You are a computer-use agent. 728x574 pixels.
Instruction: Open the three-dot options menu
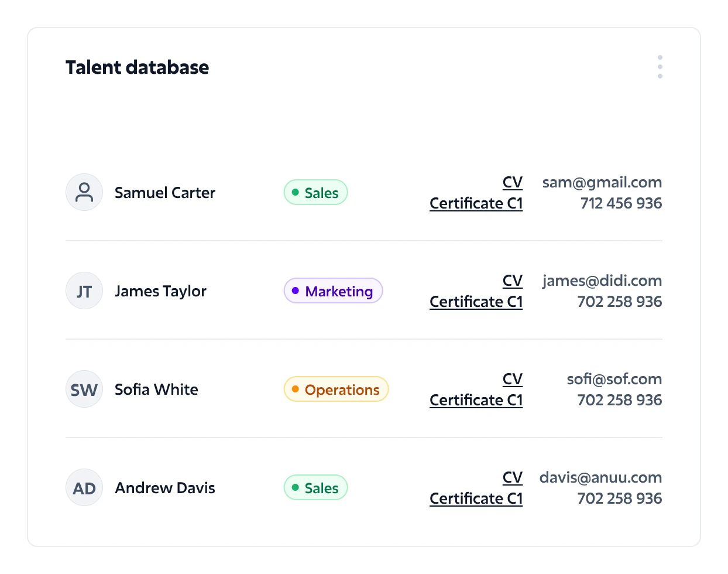660,67
